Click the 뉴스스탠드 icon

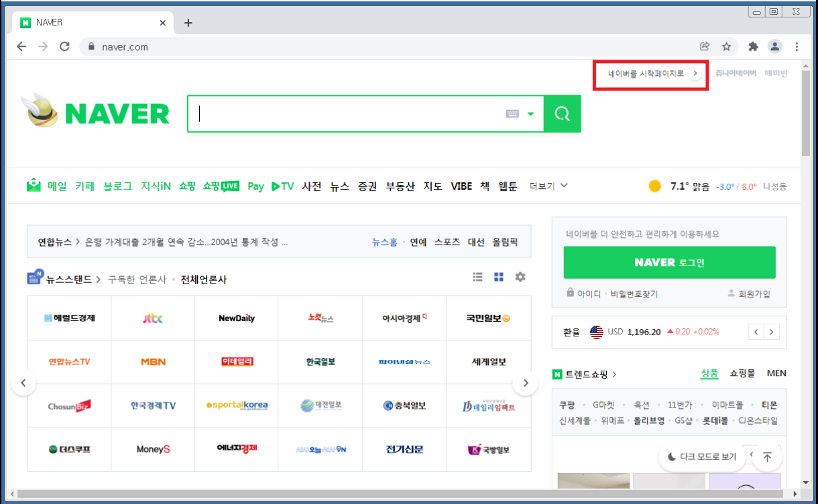[x=36, y=278]
